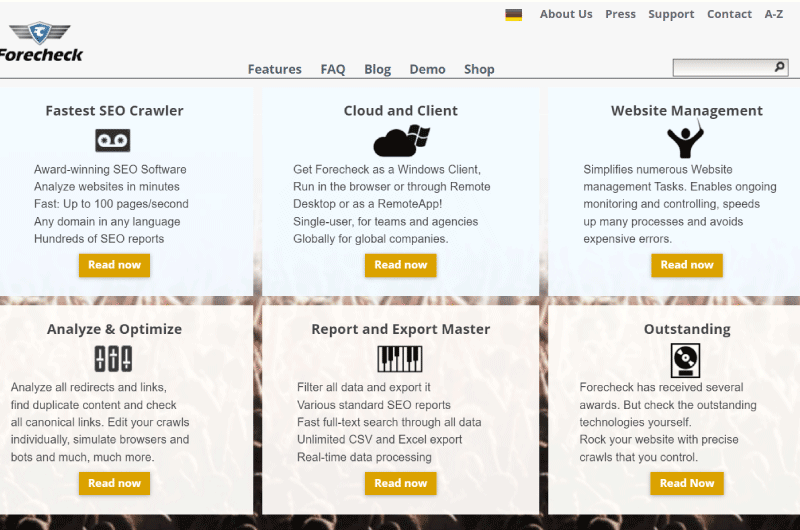This screenshot has width=800, height=530.
Task: Click the text 'Filter all data and export it'
Action: [x=363, y=387]
